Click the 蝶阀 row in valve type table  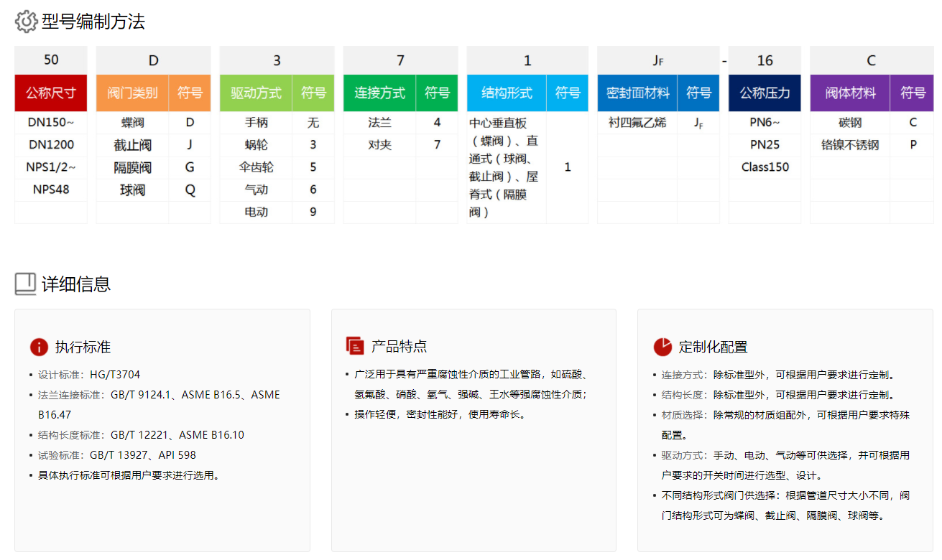click(x=133, y=123)
